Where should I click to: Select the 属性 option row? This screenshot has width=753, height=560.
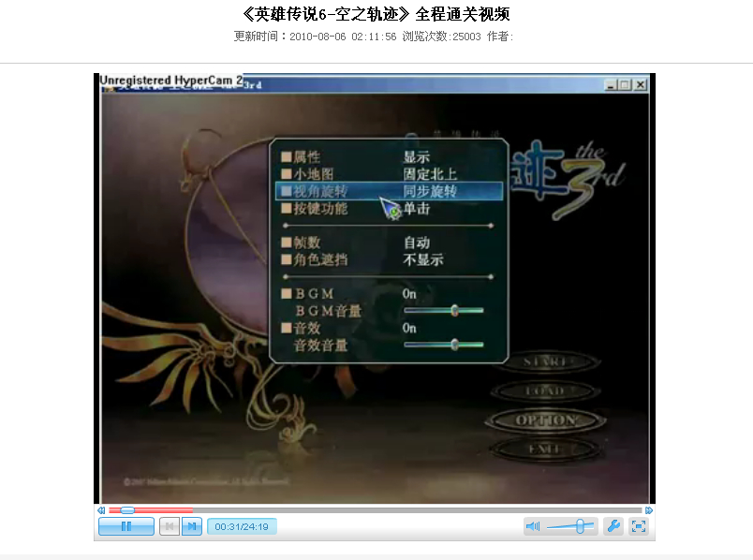tap(389, 157)
